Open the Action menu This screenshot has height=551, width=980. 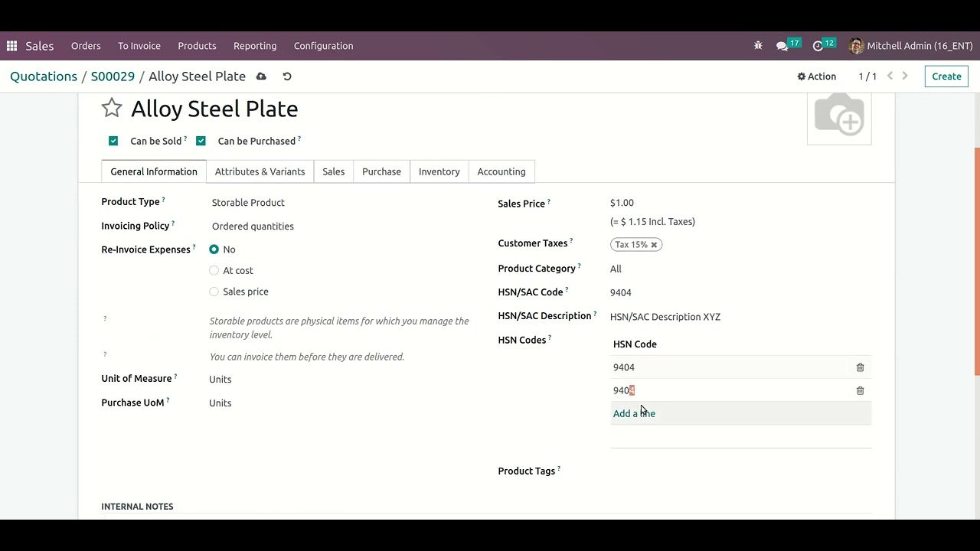tap(816, 77)
